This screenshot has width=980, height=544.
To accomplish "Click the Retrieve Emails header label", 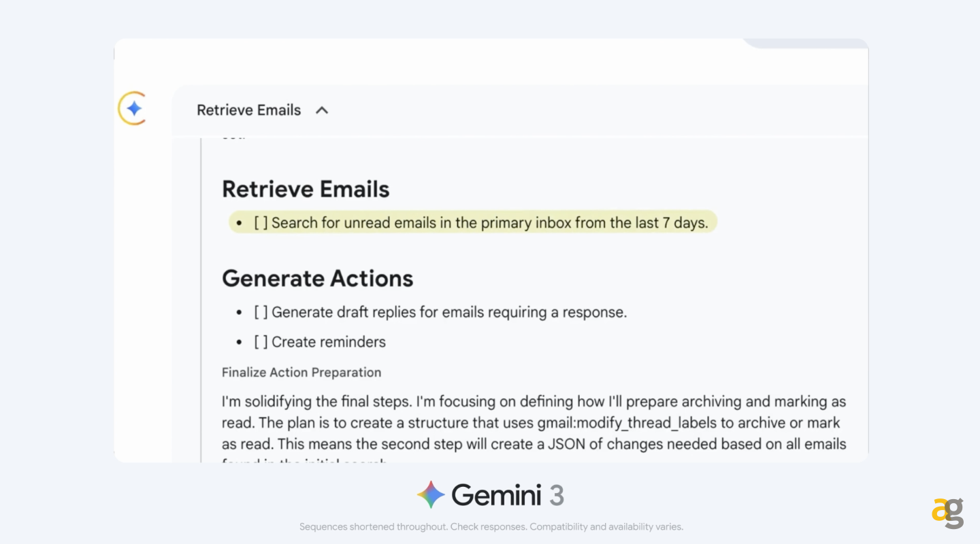I will click(248, 110).
